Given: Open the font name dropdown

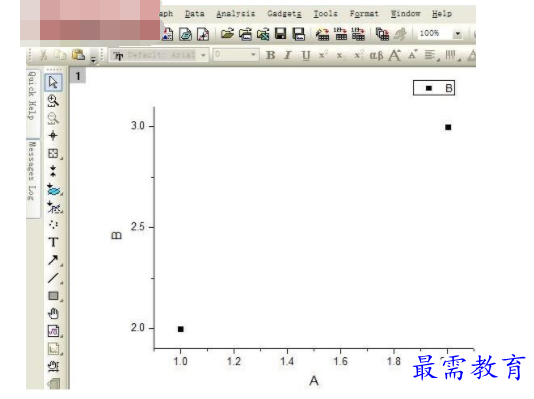Looking at the screenshot, I should tap(203, 55).
